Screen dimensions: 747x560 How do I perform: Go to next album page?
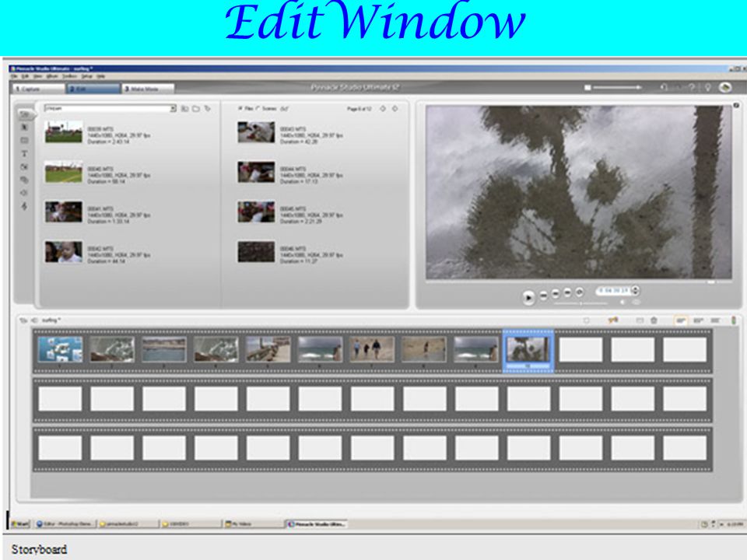pyautogui.click(x=395, y=109)
